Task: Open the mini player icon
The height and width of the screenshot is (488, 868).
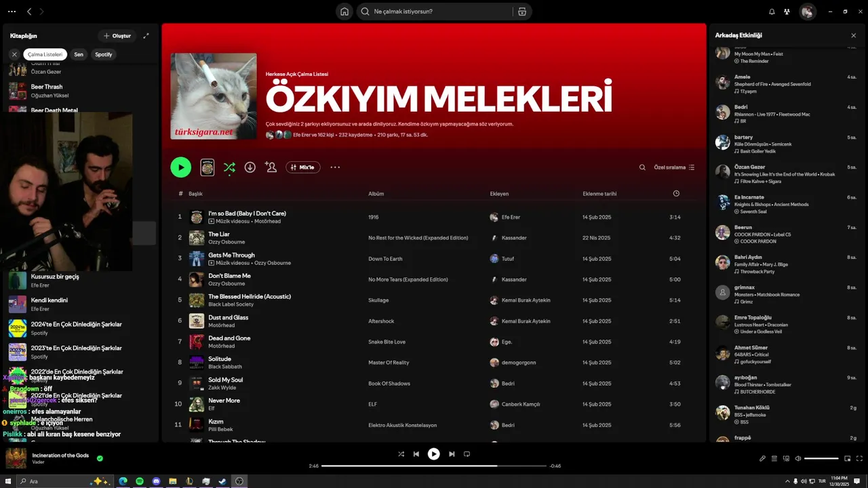Action: point(848,459)
